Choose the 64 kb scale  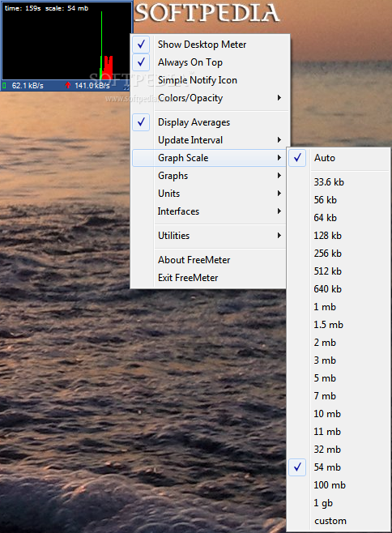[339, 218]
